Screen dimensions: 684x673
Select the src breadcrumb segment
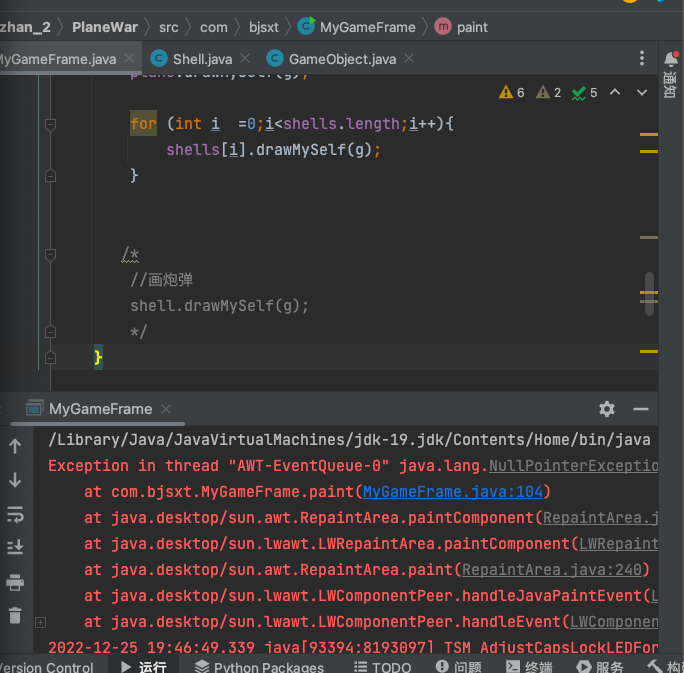(x=168, y=27)
